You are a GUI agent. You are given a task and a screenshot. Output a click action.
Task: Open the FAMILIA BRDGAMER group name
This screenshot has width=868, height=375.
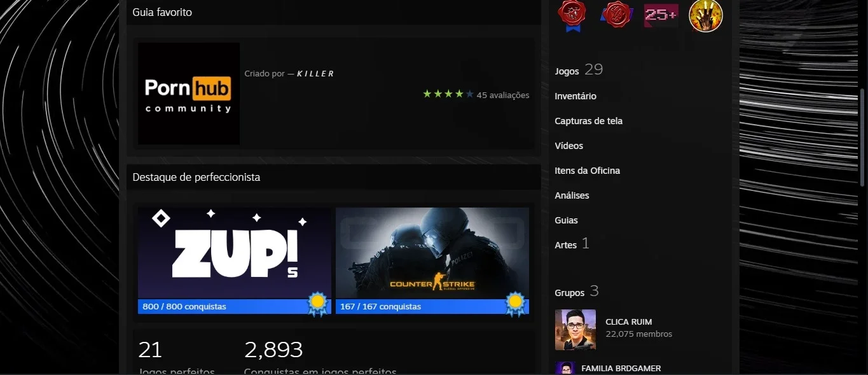tap(621, 368)
